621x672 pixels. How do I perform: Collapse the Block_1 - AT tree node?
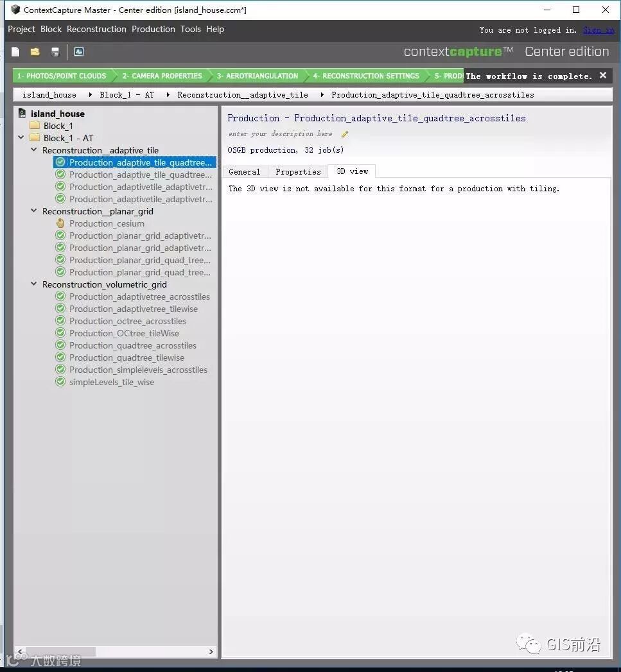[x=21, y=137]
